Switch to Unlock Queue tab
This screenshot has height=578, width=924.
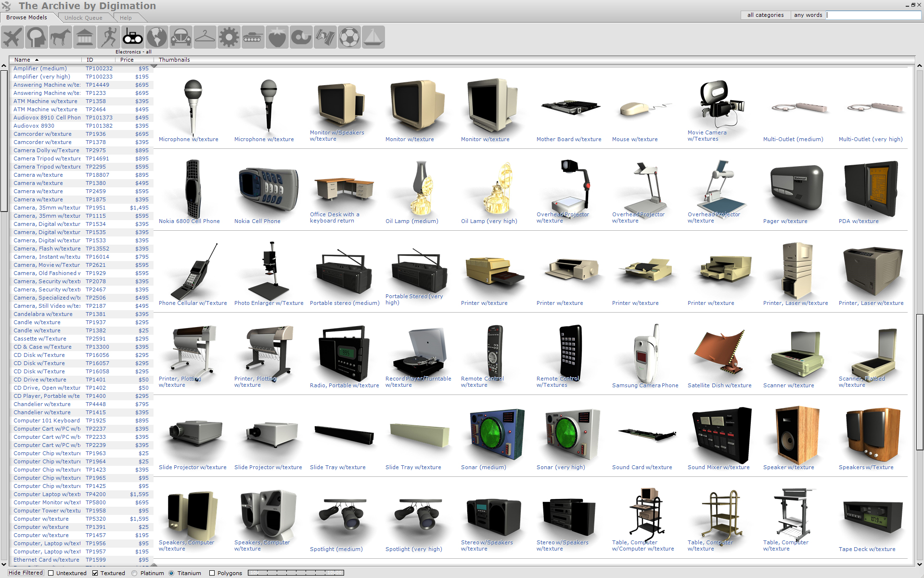(83, 18)
